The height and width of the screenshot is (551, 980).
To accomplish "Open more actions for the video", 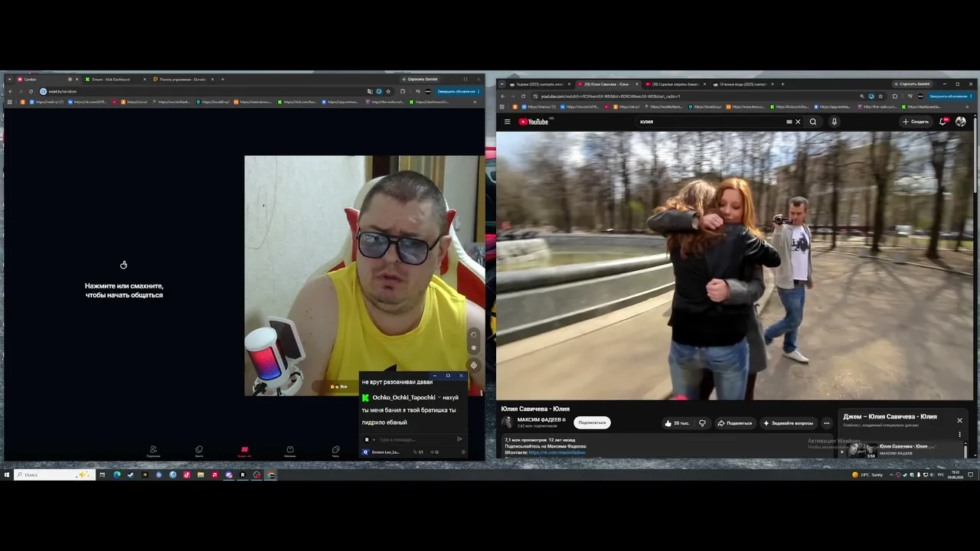I will (826, 423).
